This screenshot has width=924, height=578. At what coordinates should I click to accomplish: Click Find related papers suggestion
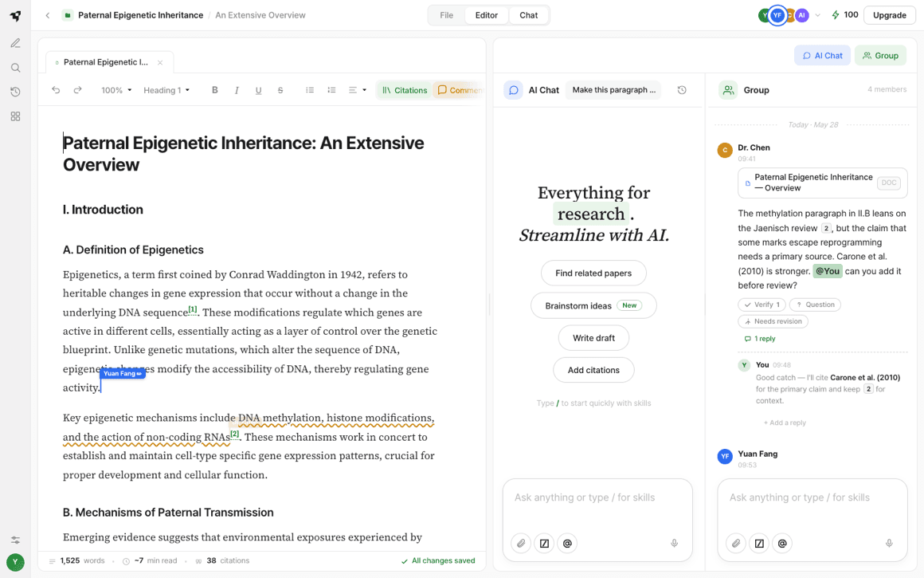point(593,273)
